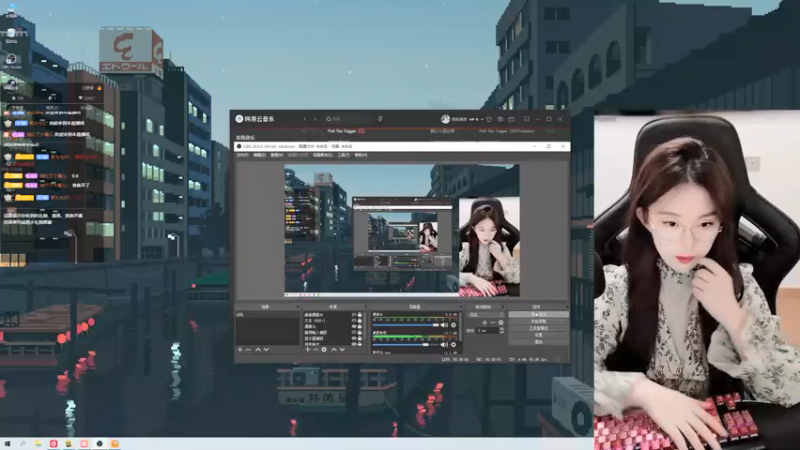Image resolution: width=800 pixels, height=450 pixels.
Task: Open the second OBS menu (Edit)
Action: point(260,155)
